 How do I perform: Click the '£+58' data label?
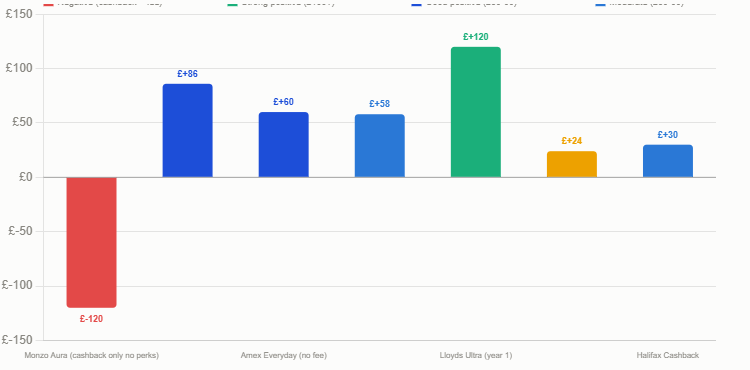click(380, 104)
